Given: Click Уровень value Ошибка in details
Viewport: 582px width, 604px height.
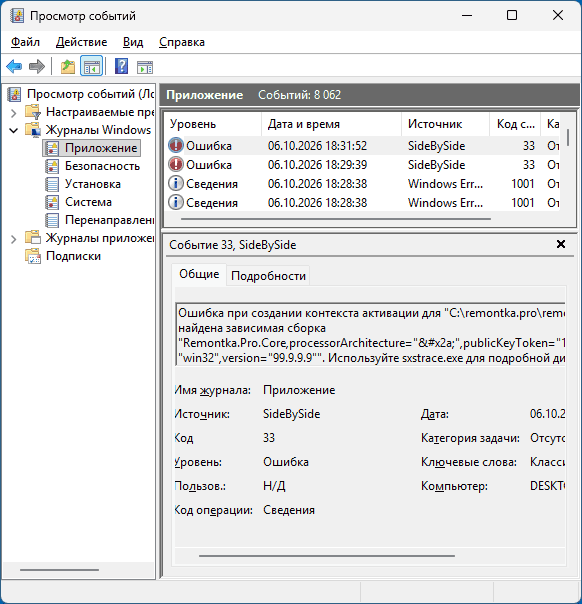Looking at the screenshot, I should [x=286, y=461].
